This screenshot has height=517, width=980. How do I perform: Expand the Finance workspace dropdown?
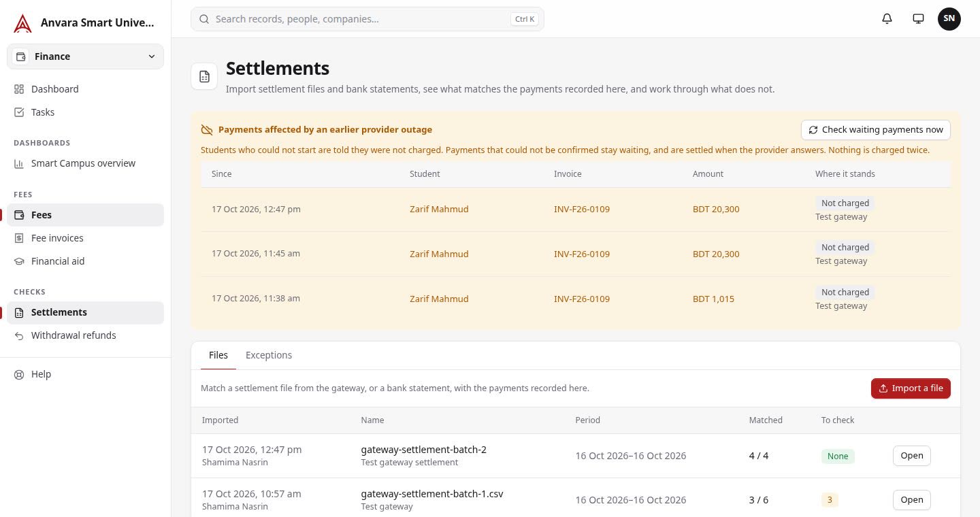[x=85, y=56]
